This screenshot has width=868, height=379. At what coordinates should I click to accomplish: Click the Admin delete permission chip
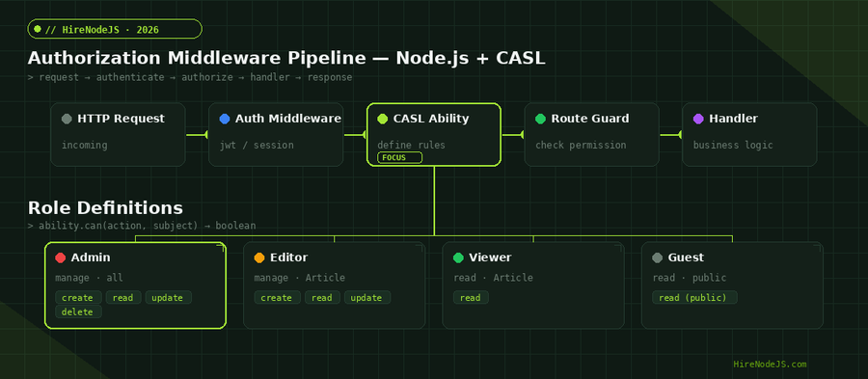tap(78, 312)
